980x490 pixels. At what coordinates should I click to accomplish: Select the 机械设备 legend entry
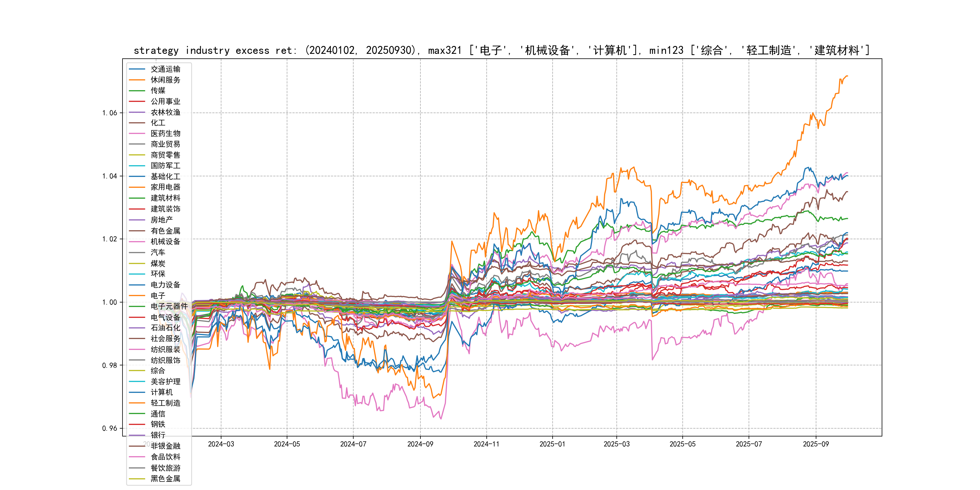[x=165, y=242]
